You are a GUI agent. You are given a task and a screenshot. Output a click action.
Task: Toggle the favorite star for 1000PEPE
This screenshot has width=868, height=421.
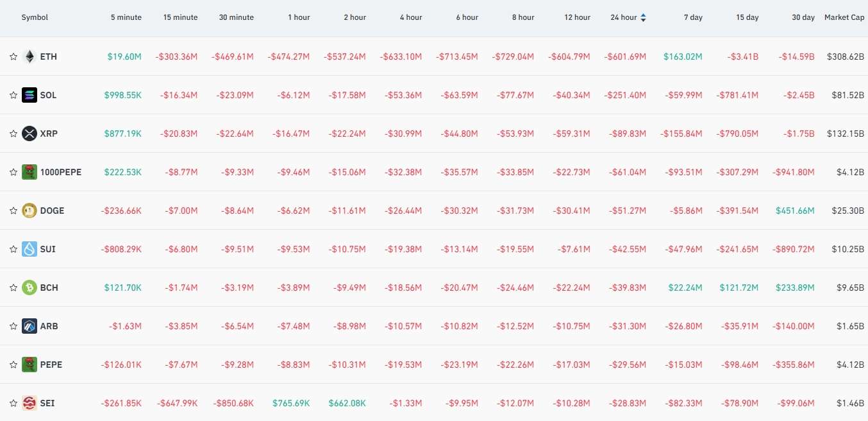(13, 172)
